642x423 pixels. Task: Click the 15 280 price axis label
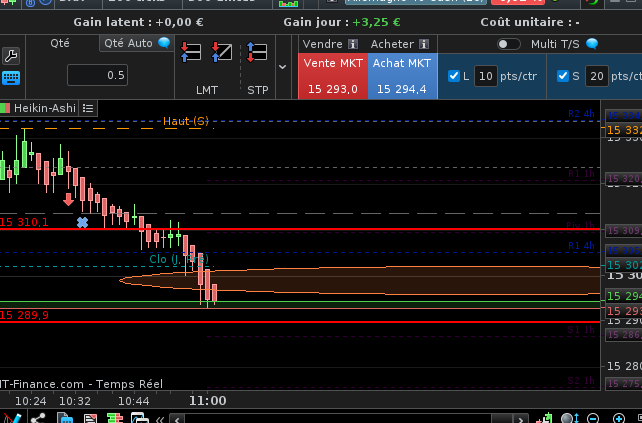(624, 366)
